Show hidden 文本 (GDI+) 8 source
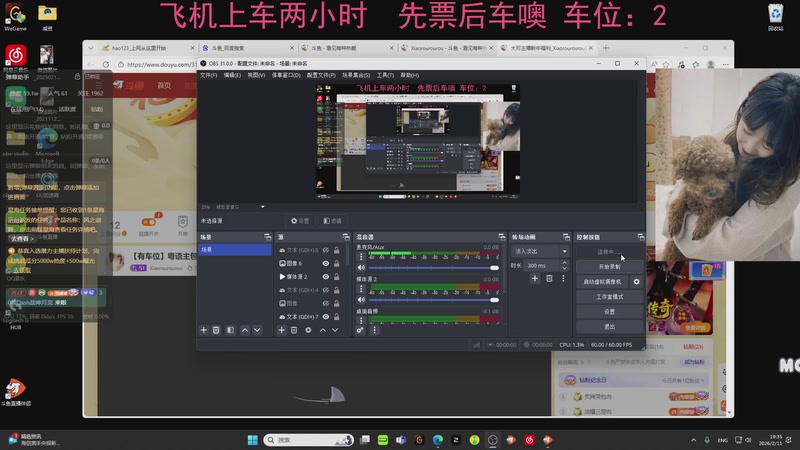 [326, 250]
